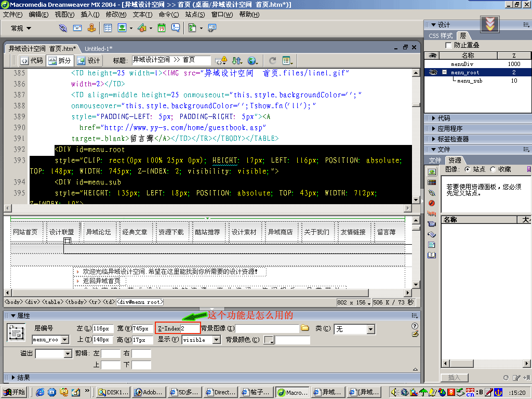The width and height of the screenshot is (532, 399).
Task: Click the Preview in Browser globe icon
Action: (252, 60)
